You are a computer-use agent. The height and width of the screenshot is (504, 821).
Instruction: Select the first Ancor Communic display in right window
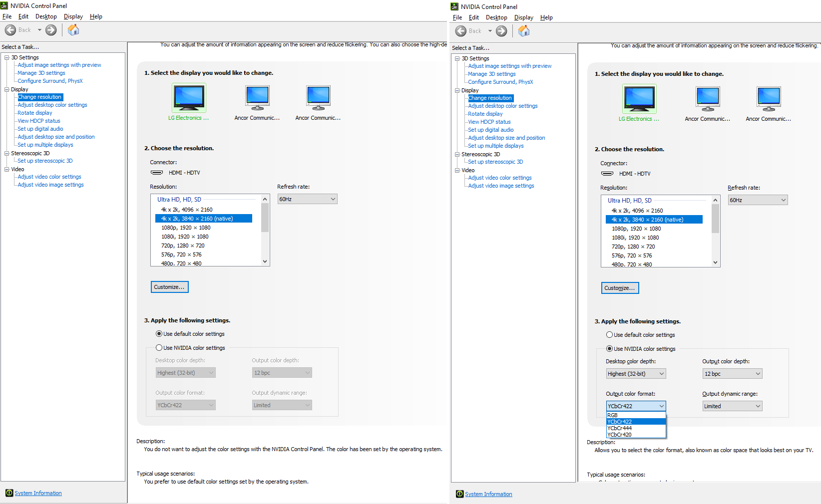tap(708, 99)
